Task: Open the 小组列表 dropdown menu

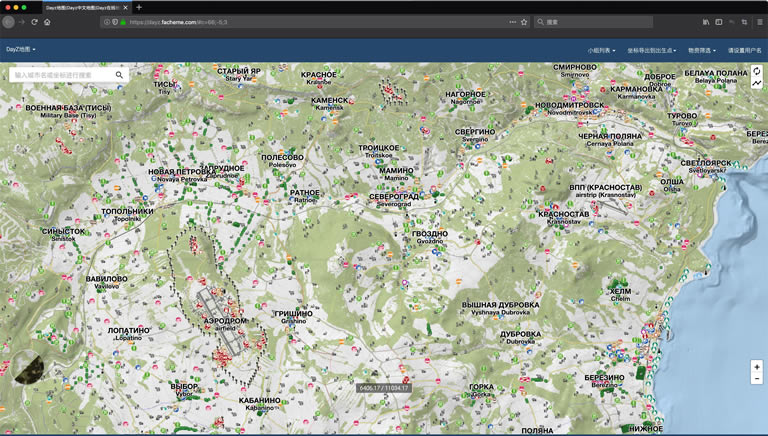Action: [601, 50]
